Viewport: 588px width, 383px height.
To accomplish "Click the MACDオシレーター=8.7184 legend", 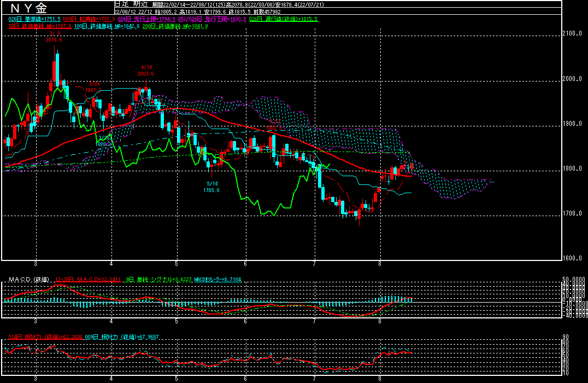I will [x=218, y=280].
